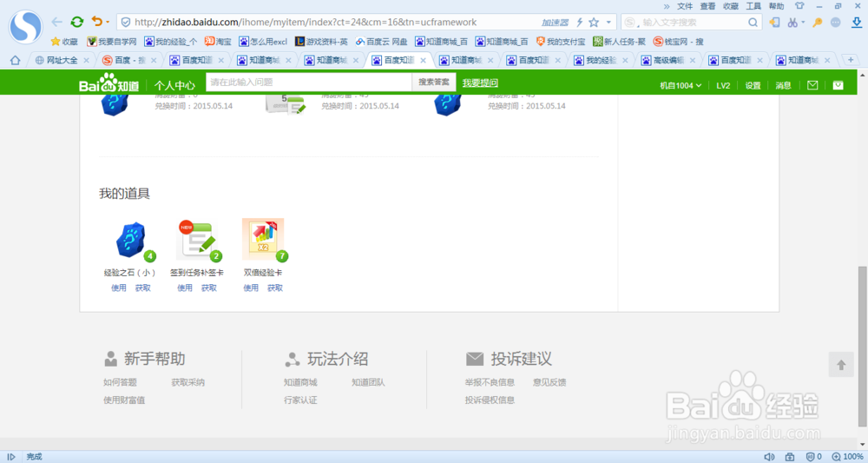Open the 文件 menu
868x463 pixels.
coord(685,6)
